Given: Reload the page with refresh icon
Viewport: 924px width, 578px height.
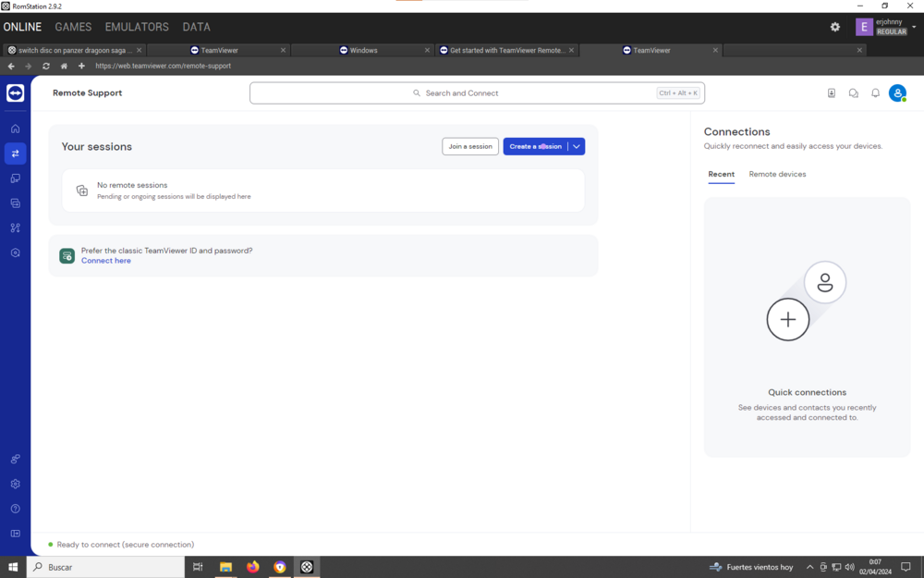Looking at the screenshot, I should [46, 67].
